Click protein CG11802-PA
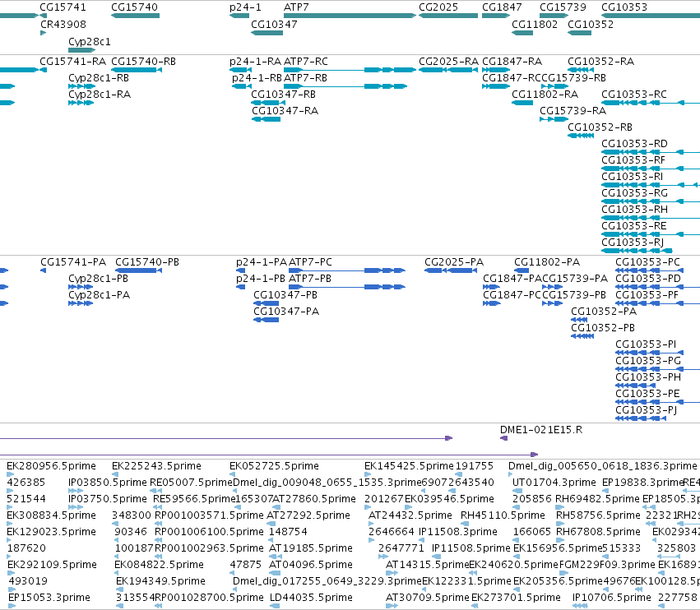 coord(522,270)
